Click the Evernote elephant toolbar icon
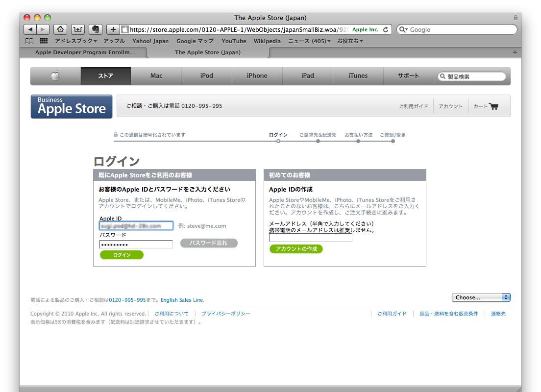 click(96, 29)
